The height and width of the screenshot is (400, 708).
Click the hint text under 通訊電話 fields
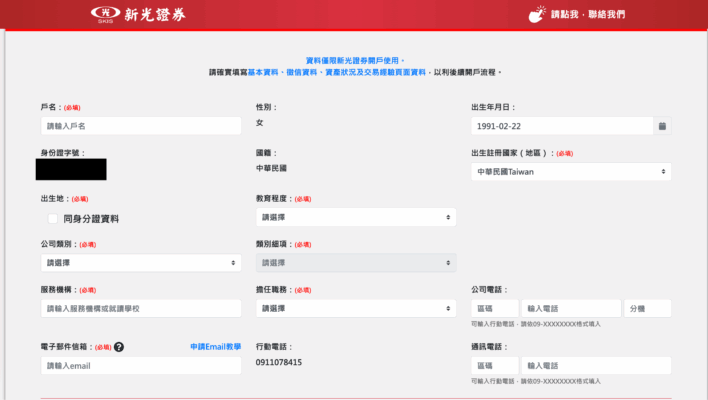536,381
